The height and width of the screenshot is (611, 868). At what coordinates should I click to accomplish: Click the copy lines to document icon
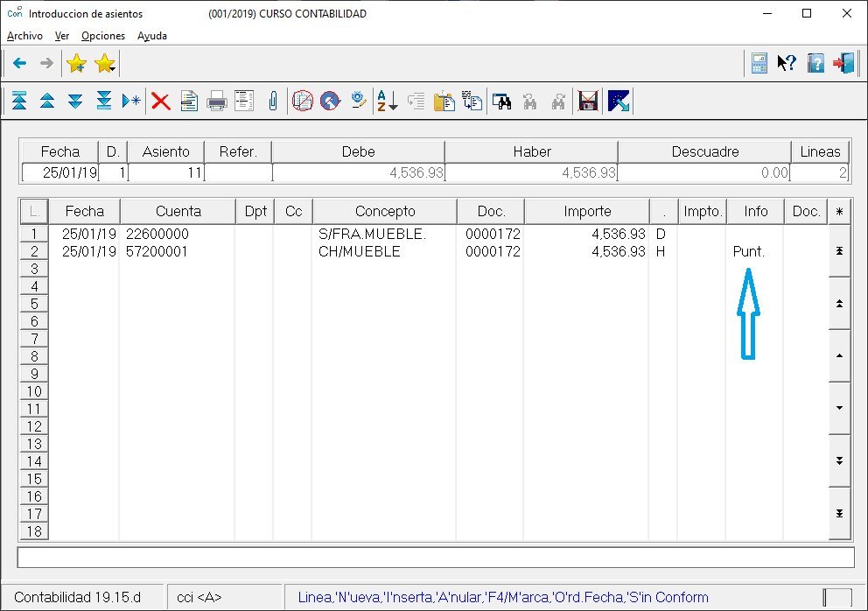[472, 102]
